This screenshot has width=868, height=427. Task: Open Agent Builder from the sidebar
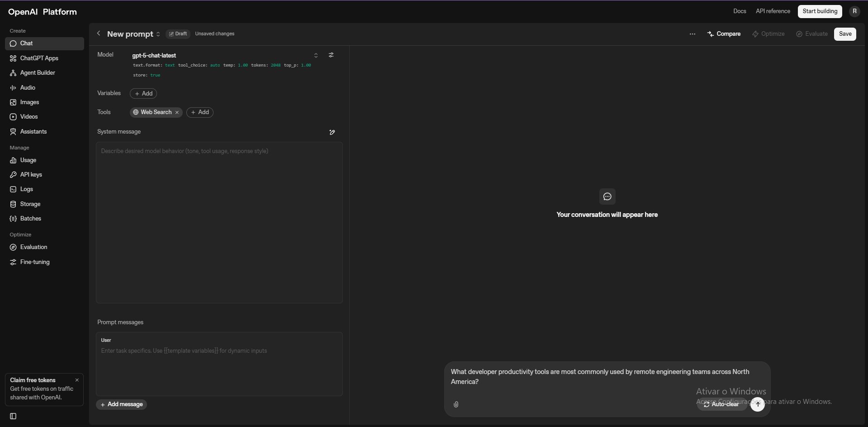(x=37, y=72)
